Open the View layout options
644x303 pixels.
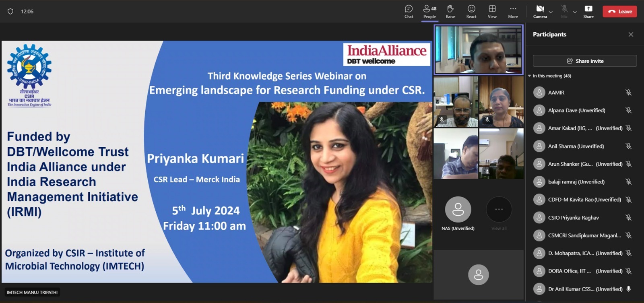coord(492,11)
